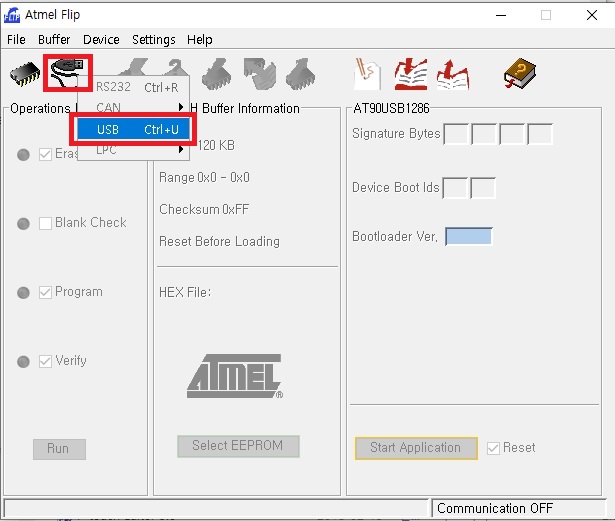This screenshot has height=521, width=615.
Task: Click the Atmel logo in the buffer panel
Action: [x=234, y=376]
